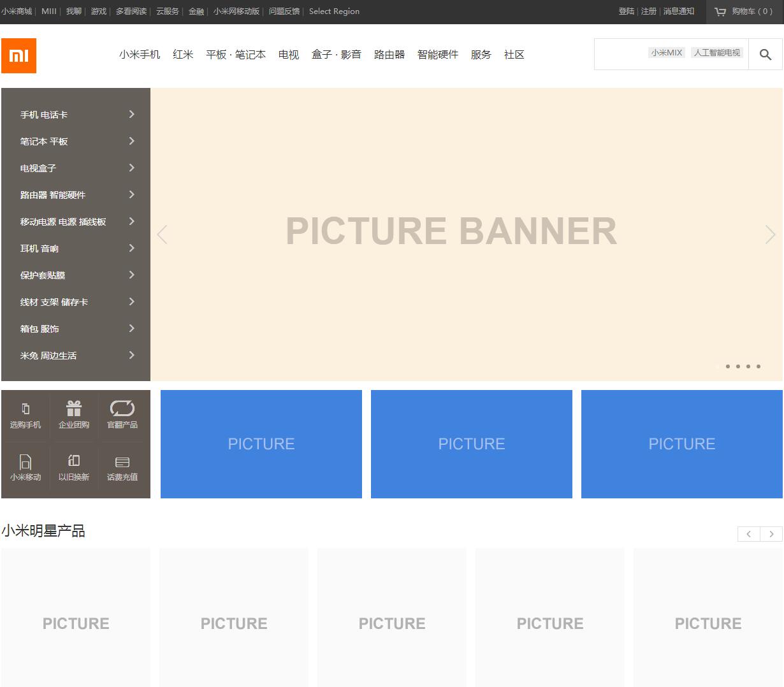Expand 米兔 周边生活 category chevron
The image size is (784, 687).
(132, 355)
